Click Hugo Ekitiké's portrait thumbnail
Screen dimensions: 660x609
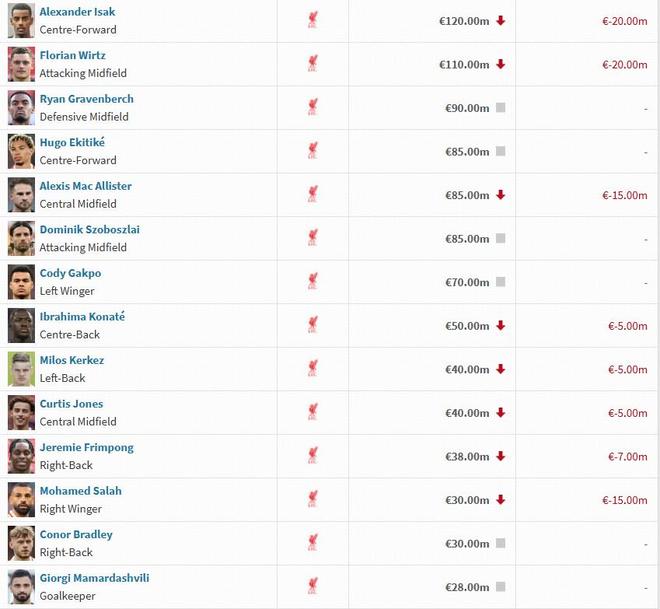[20, 151]
